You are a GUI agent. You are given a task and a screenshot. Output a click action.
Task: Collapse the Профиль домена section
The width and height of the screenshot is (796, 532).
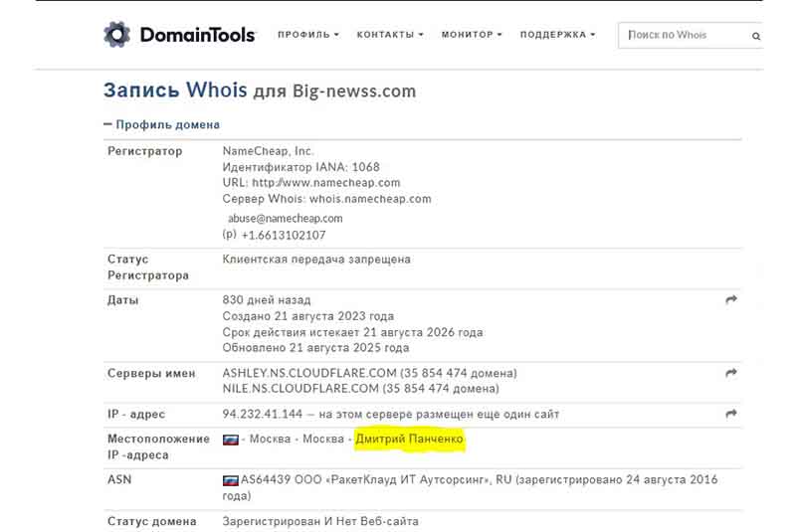point(162,124)
